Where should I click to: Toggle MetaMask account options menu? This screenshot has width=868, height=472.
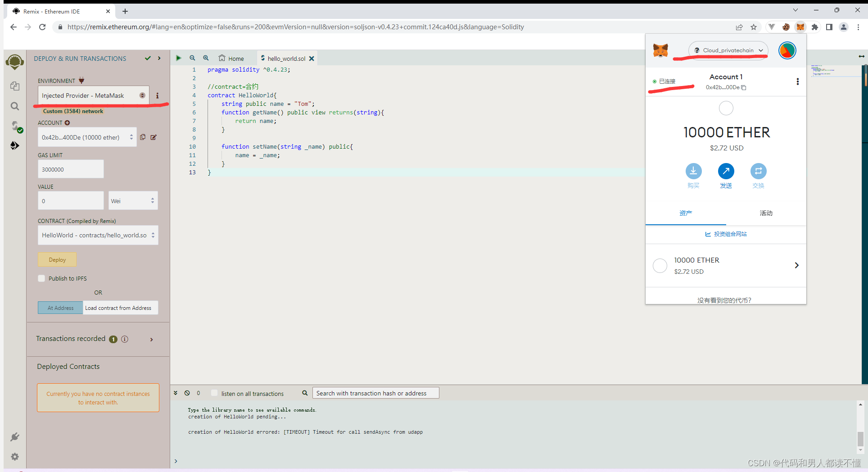click(x=797, y=82)
